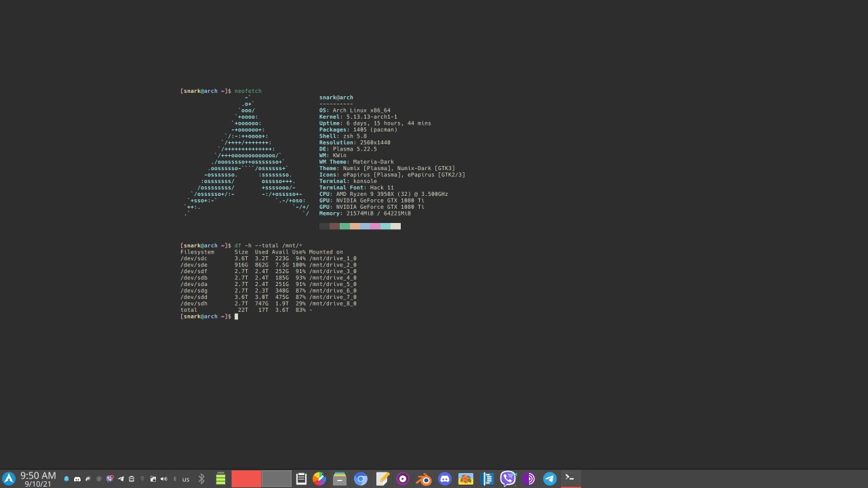Activate the Konsole terminal taskbar entry
The width and height of the screenshot is (868, 488).
tap(570, 479)
